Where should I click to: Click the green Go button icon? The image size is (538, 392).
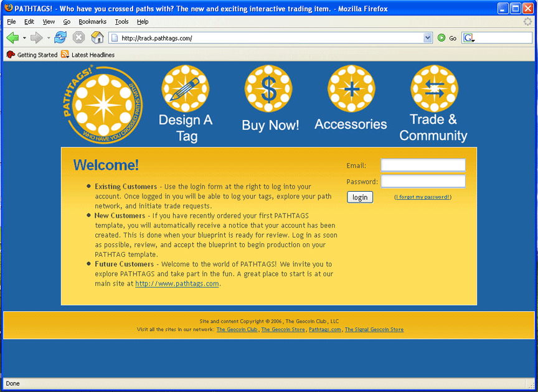pyautogui.click(x=441, y=38)
